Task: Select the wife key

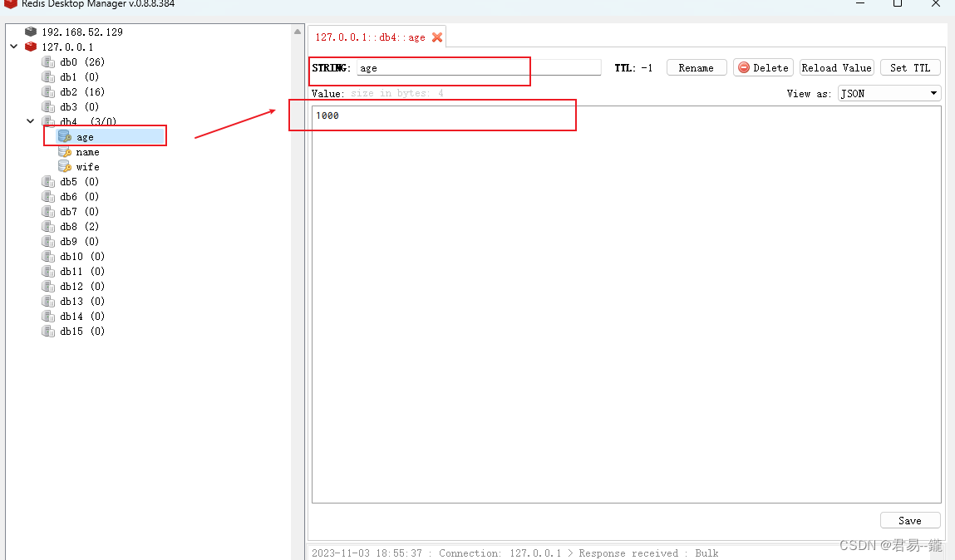Action: [88, 167]
